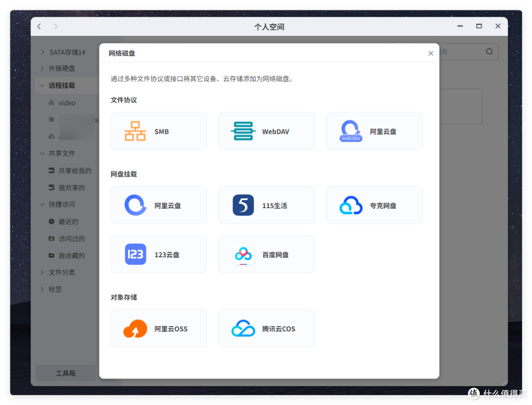Click the 工具箱 button
This screenshot has width=532, height=405.
[x=66, y=373]
